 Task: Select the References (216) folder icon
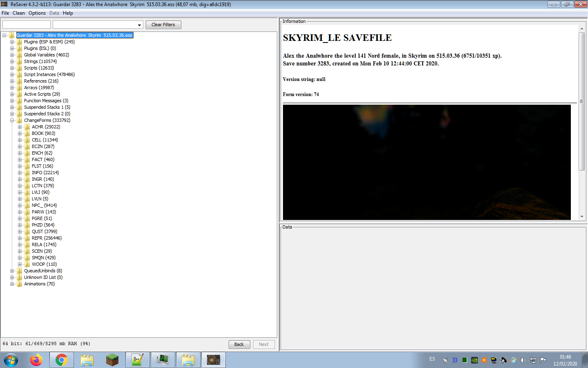19,81
